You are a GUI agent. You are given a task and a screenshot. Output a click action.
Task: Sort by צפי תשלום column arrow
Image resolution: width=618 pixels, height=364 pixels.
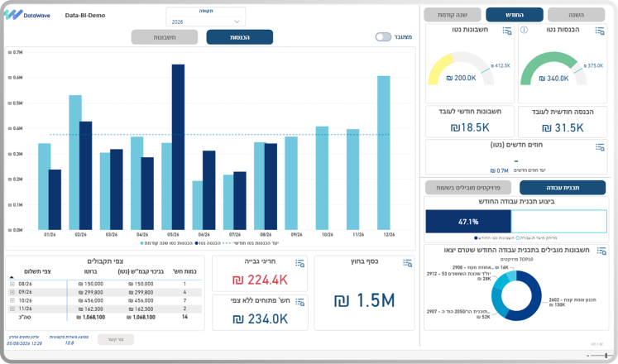12,277
